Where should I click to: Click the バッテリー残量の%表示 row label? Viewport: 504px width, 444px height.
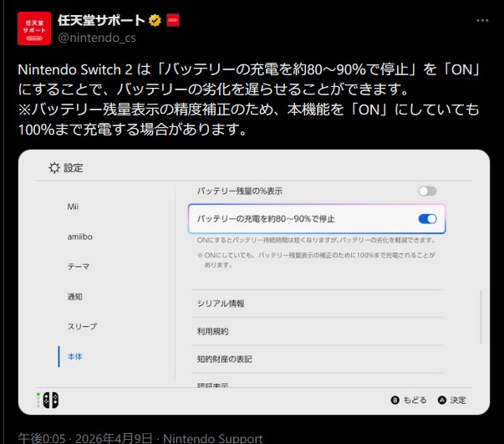240,191
